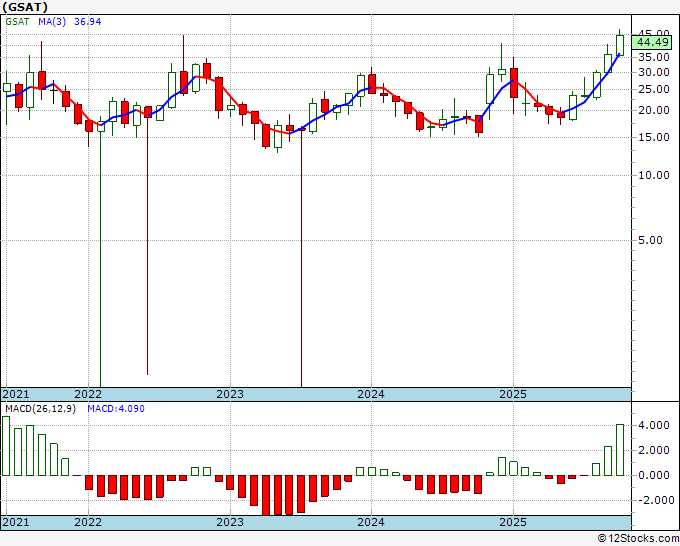Viewport: 680px width, 546px height.
Task: Click 2022 on the price chart timeline
Action: point(88,394)
